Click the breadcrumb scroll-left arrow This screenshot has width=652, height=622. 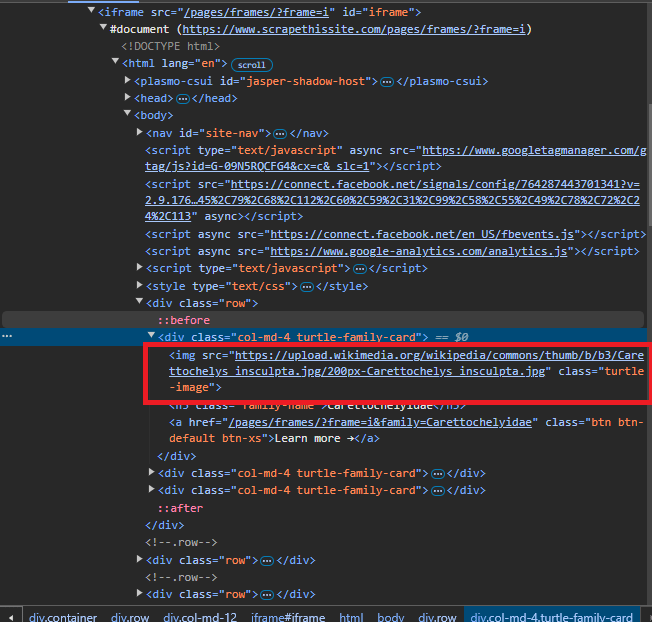coord(10,616)
